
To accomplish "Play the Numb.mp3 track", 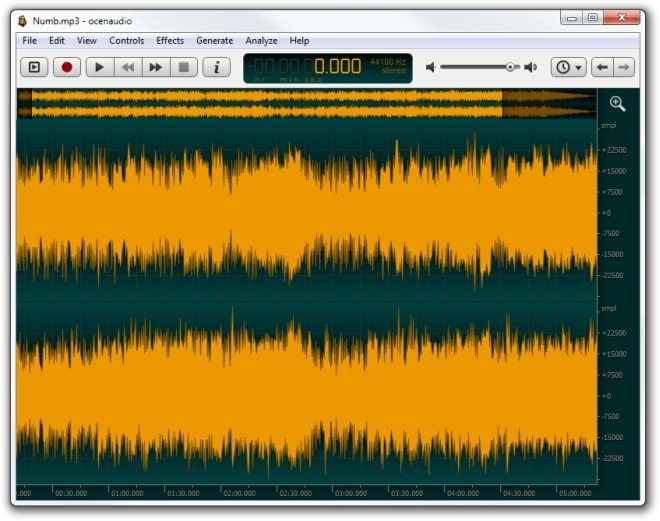I will click(x=100, y=67).
